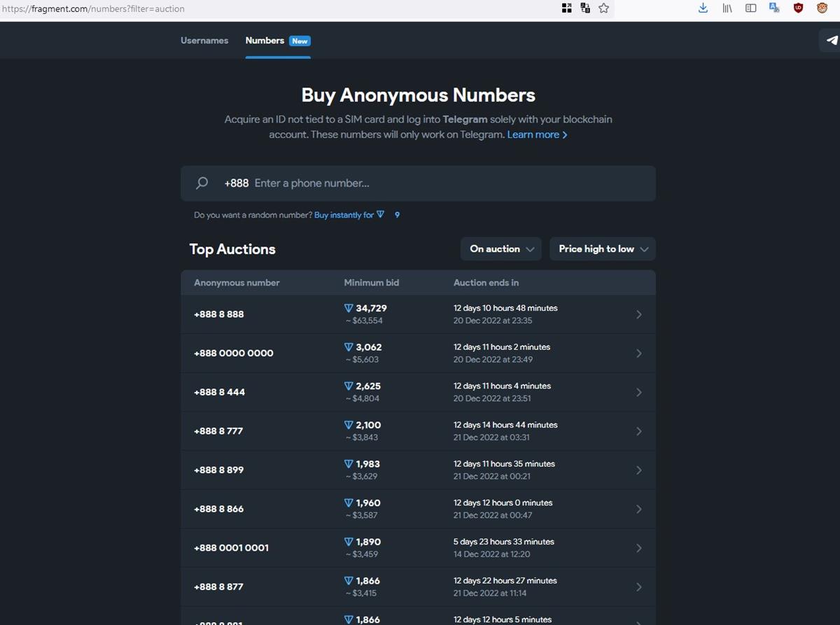
Task: Focus the phone number search field
Action: pyautogui.click(x=418, y=183)
